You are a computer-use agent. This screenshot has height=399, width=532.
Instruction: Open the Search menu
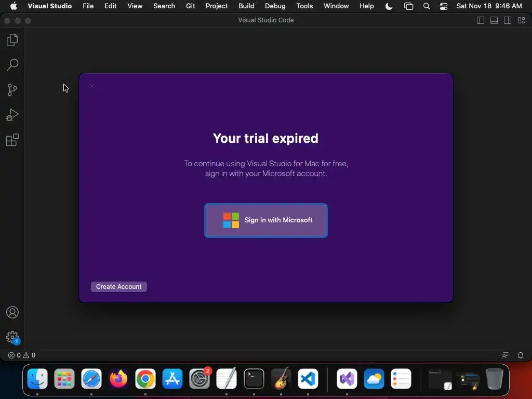164,6
